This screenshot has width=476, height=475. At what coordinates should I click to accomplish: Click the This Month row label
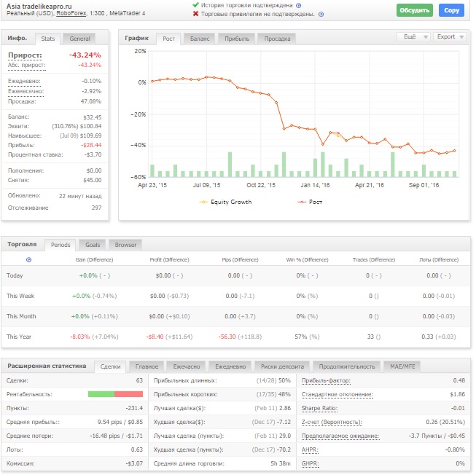(21, 316)
